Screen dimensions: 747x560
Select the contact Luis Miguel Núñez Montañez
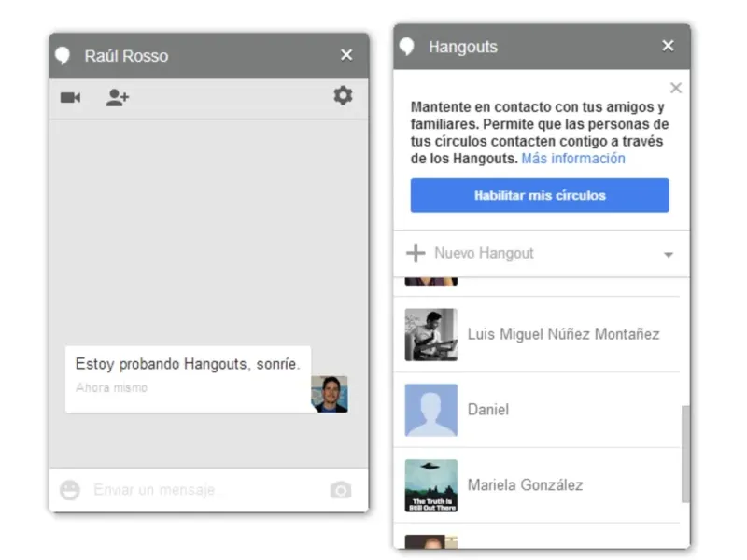coord(536,335)
